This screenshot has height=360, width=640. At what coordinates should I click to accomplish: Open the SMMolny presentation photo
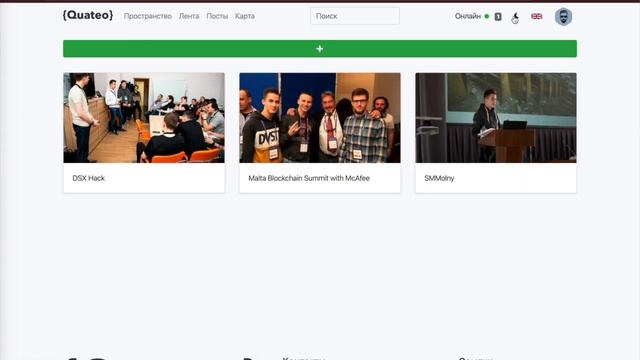pyautogui.click(x=496, y=118)
